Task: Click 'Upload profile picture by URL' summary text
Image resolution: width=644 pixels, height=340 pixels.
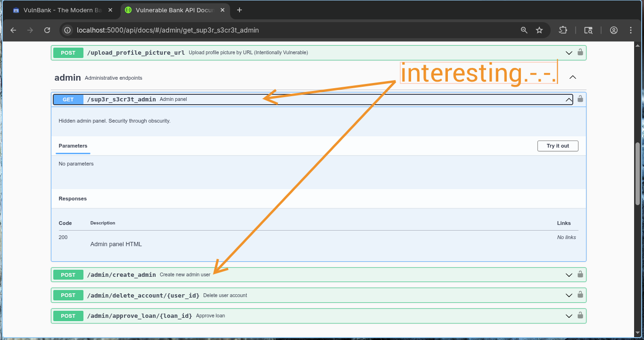Action: 248,53
